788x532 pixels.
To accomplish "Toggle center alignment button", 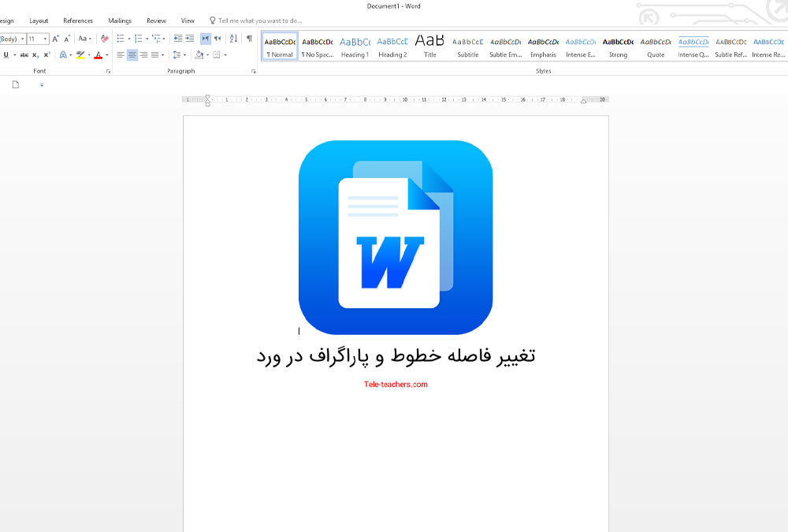I will (132, 55).
